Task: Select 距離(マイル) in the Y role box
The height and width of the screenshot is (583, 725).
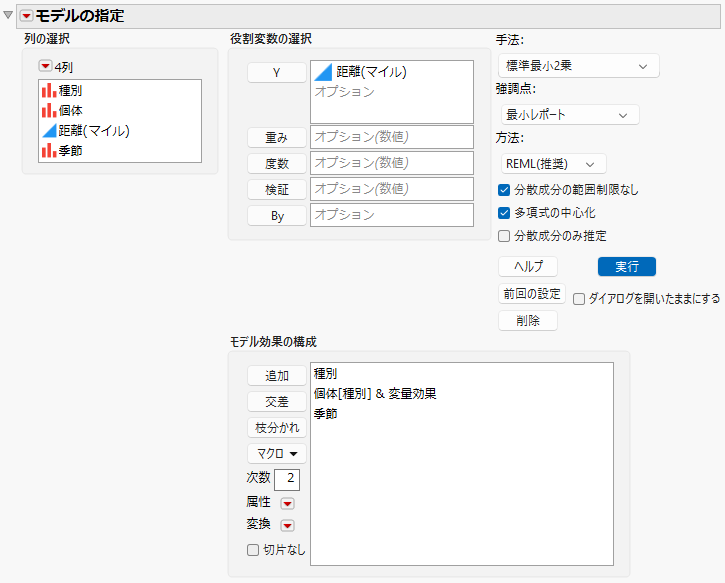Action: (x=361, y=72)
